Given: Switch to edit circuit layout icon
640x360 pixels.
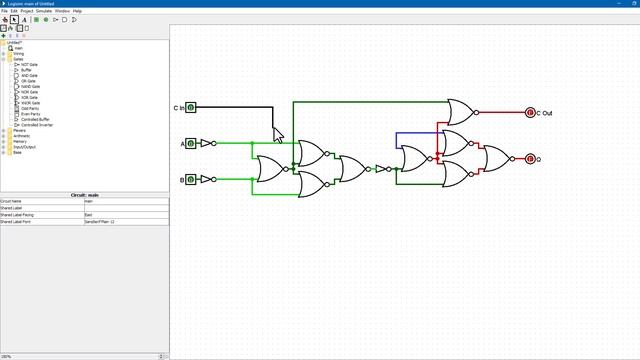Looking at the screenshot, I should (19, 28).
